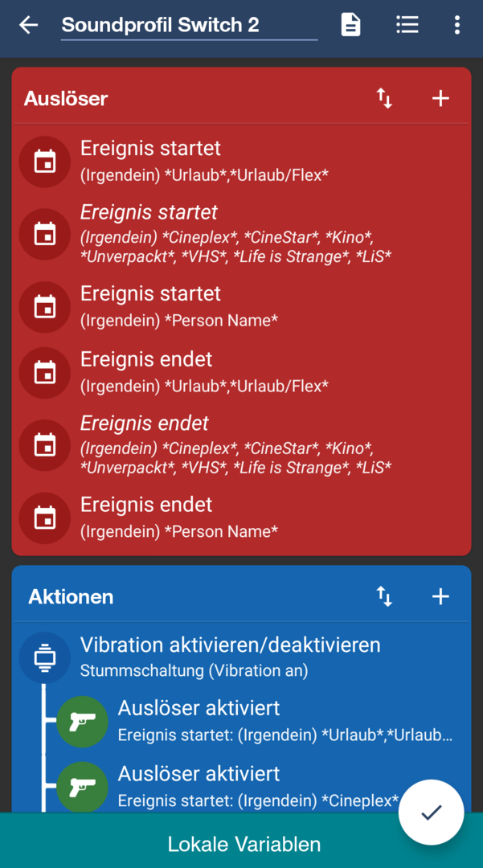Reorder triggers in Auslöser section
The height and width of the screenshot is (868, 483).
point(384,99)
